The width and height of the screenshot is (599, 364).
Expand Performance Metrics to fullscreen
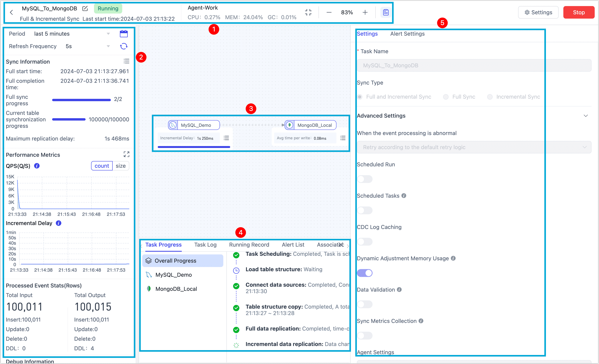126,154
